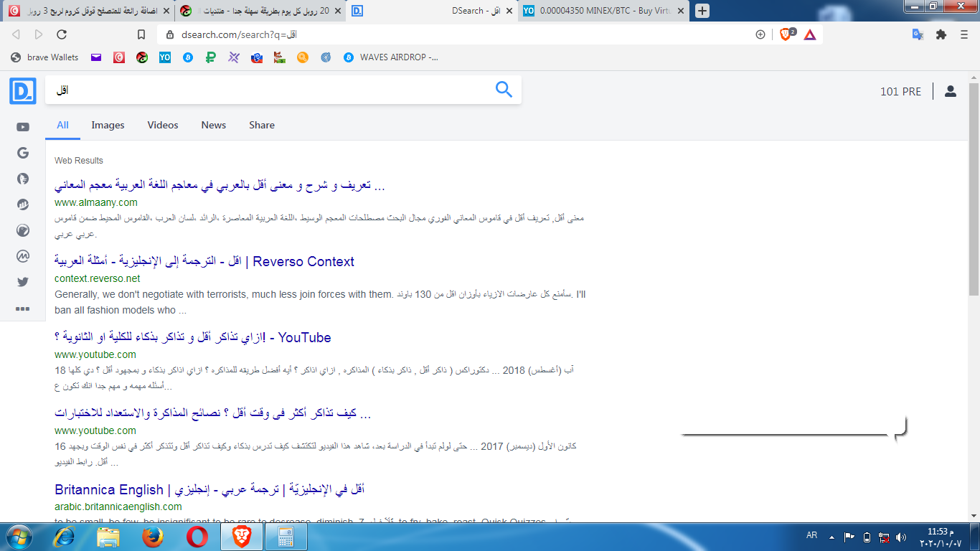
Task: Click the www.almaany.com green URL
Action: coord(96,202)
